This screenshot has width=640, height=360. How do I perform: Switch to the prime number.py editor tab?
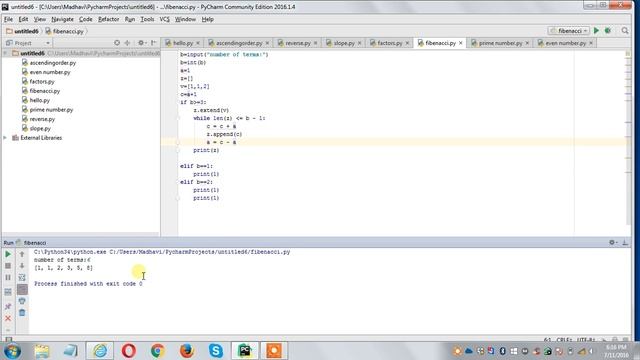pos(500,43)
